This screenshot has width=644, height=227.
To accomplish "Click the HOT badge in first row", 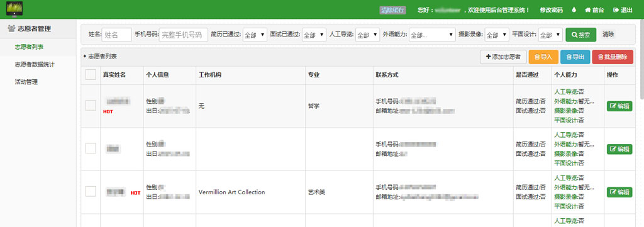I will [x=108, y=112].
